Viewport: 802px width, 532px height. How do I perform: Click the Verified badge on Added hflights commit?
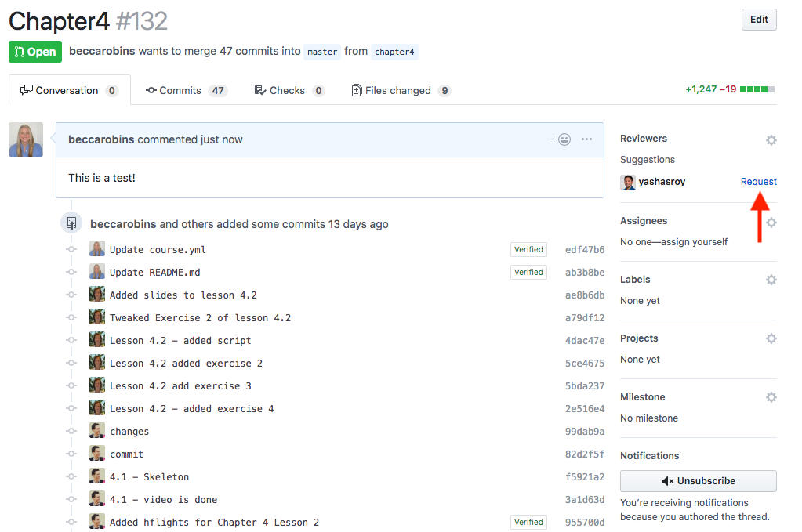[x=528, y=523]
